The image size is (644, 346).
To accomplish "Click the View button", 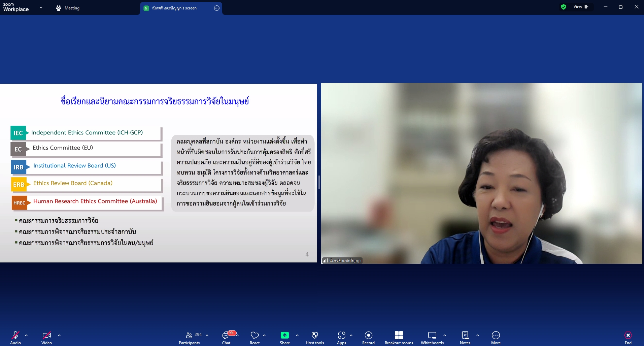I will click(x=581, y=7).
